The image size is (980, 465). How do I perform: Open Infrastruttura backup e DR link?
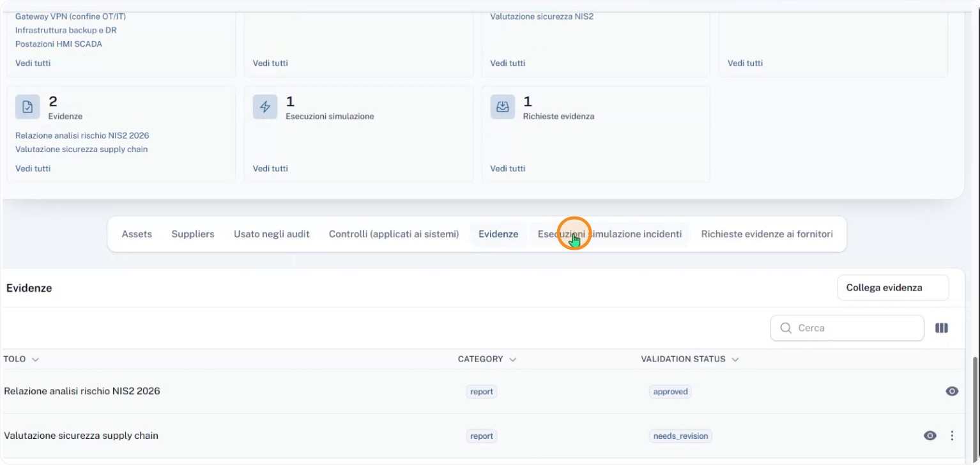(x=66, y=30)
